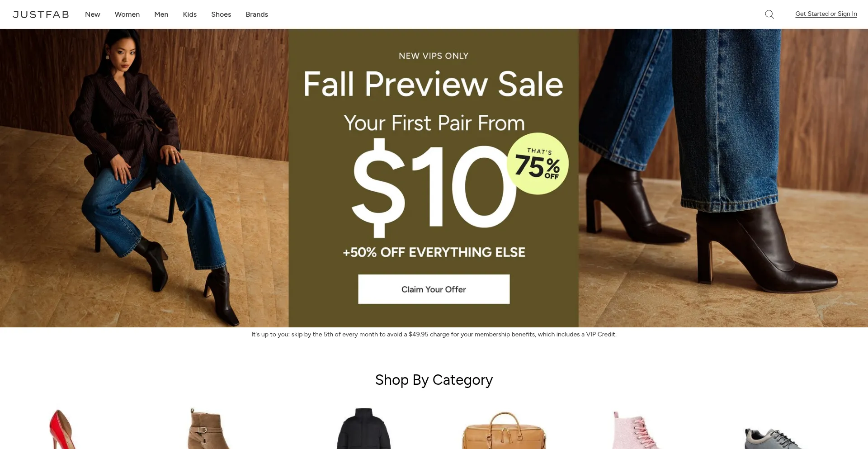Image resolution: width=868 pixels, height=449 pixels.
Task: Click the brown heeled boot hero photo
Action: pos(723,178)
